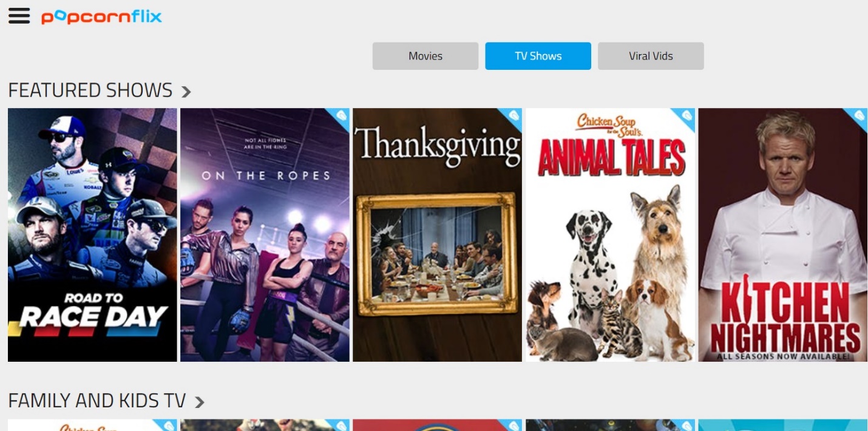This screenshot has width=868, height=431.
Task: Open the Family and Kids TV heading
Action: click(97, 401)
